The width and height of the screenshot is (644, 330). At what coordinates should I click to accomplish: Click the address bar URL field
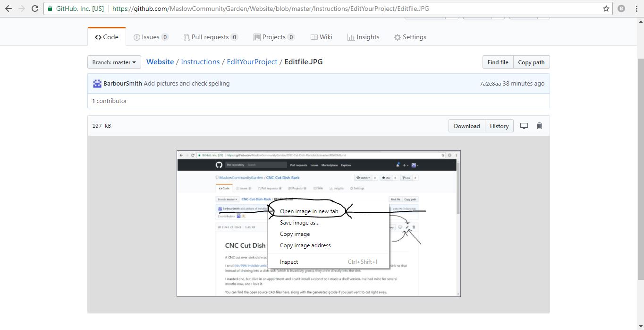click(x=328, y=9)
